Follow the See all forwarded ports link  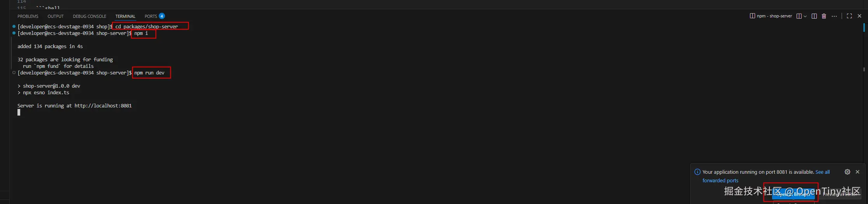pyautogui.click(x=766, y=176)
